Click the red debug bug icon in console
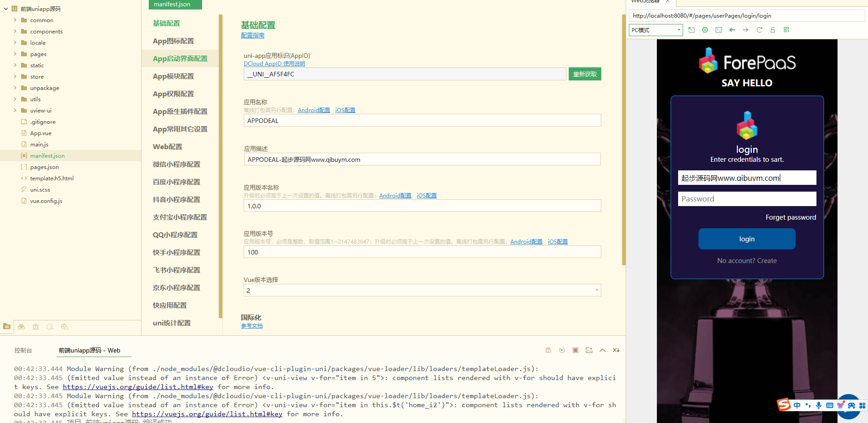The image size is (868, 423). pyautogui.click(x=548, y=350)
